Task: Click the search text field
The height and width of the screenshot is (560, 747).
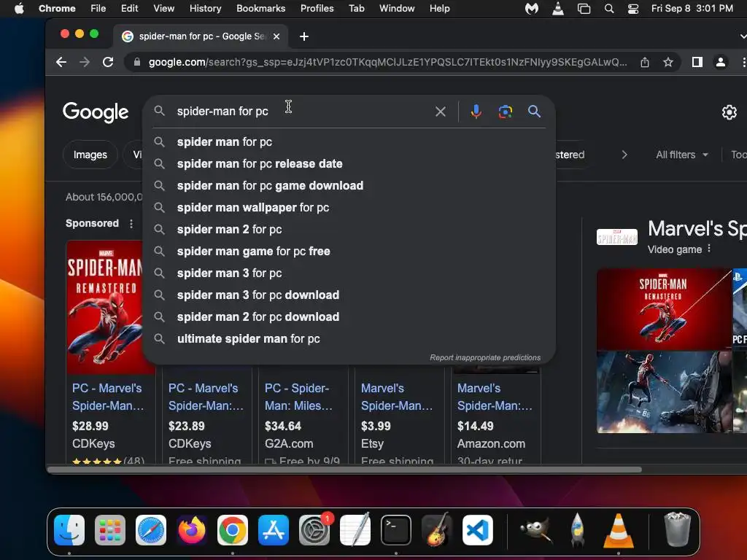Action: coord(302,112)
